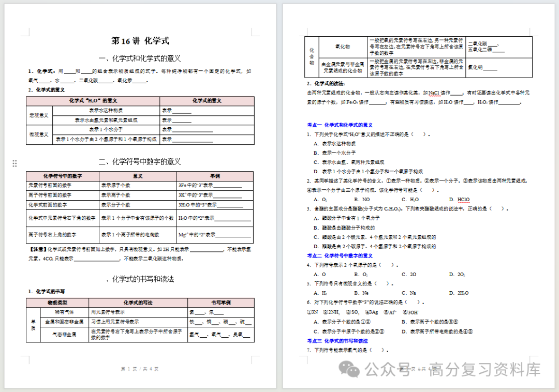Click the dotted drag handle beside page one
Viewport: 559px width, 392px height.
pyautogui.click(x=14, y=163)
